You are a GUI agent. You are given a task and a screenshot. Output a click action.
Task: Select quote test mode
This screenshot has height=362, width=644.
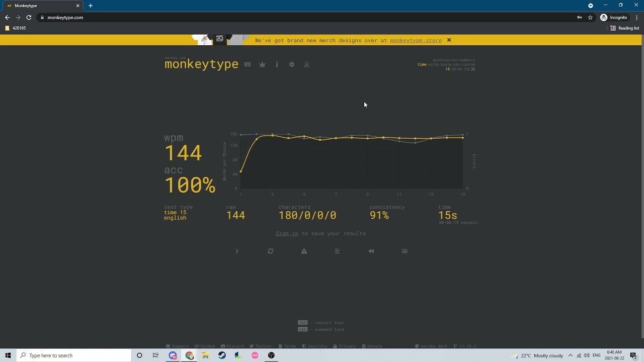[x=446, y=64]
